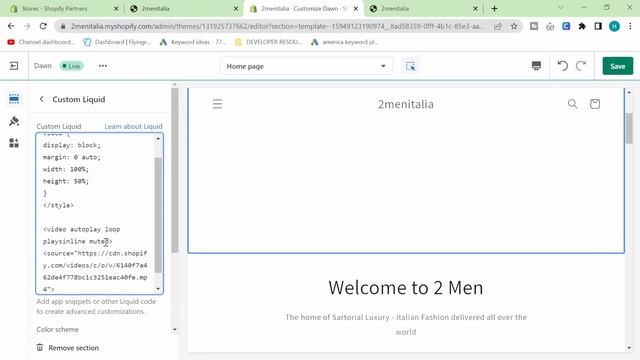Click the preview pane scrollbar thumb

coord(629,129)
